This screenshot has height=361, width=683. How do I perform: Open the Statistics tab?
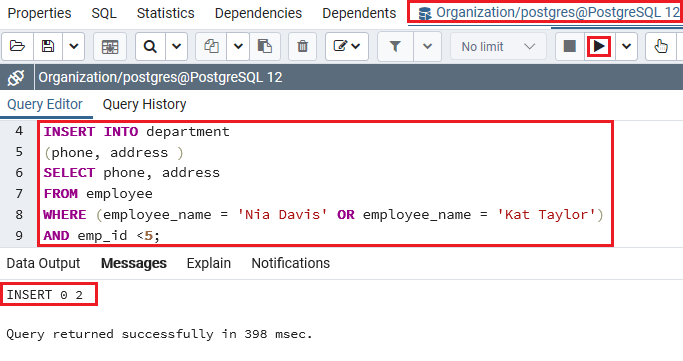(x=166, y=13)
